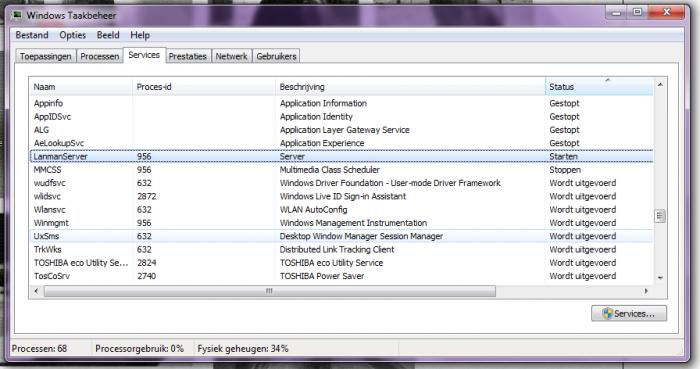The width and height of the screenshot is (700, 369).
Task: Click the Distributed Link Tracking Client description
Action: pyautogui.click(x=337, y=249)
